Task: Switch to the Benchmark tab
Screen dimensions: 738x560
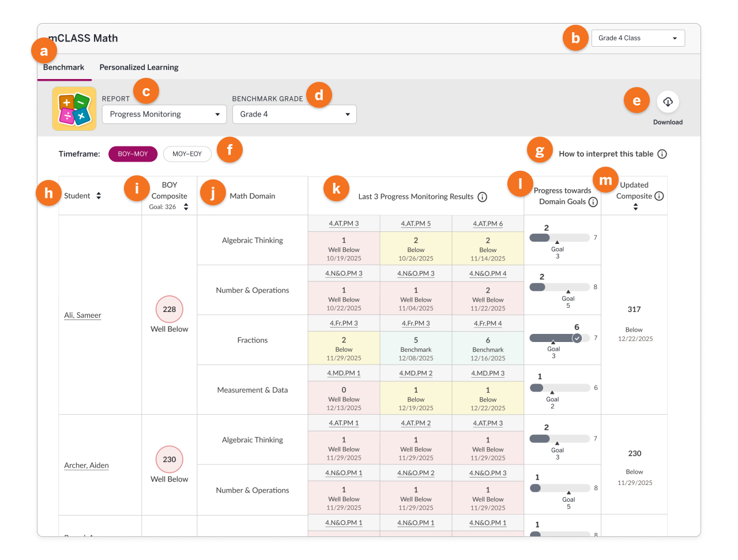Action: tap(63, 67)
